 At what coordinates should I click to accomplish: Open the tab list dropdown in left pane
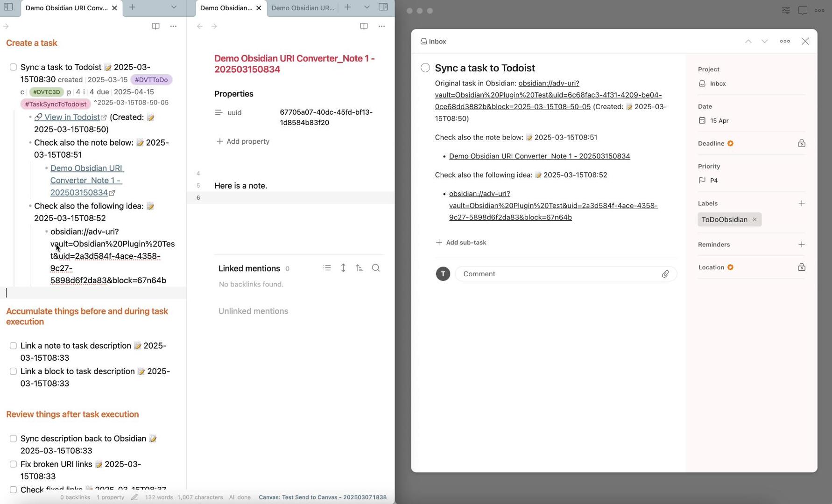tap(174, 7)
